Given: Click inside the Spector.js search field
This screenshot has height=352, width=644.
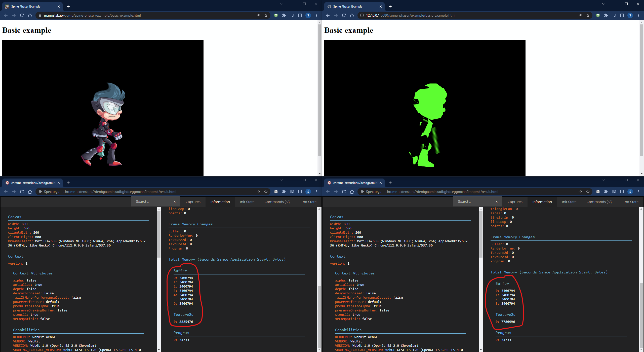Looking at the screenshot, I should 151,201.
